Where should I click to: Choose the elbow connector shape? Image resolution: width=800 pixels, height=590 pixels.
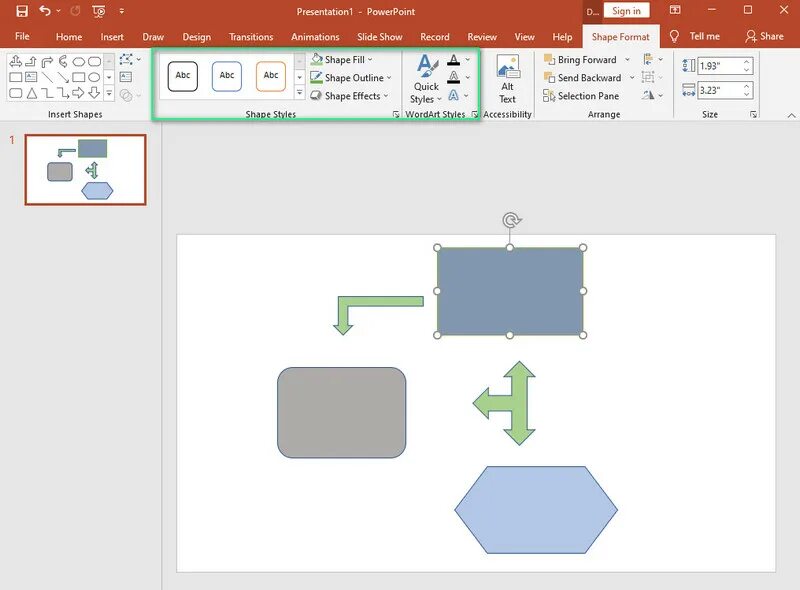pyautogui.click(x=47, y=93)
